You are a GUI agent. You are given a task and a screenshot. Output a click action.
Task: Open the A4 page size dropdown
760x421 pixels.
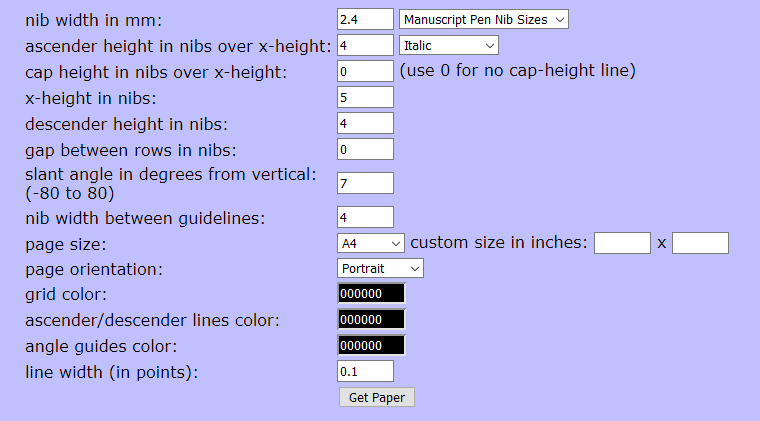click(371, 243)
